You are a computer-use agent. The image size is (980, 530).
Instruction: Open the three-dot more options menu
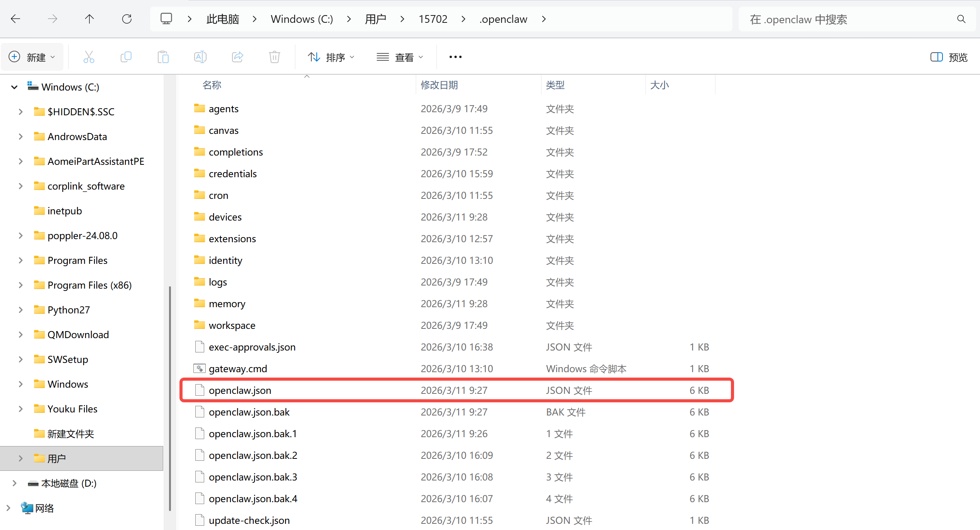[x=455, y=57]
